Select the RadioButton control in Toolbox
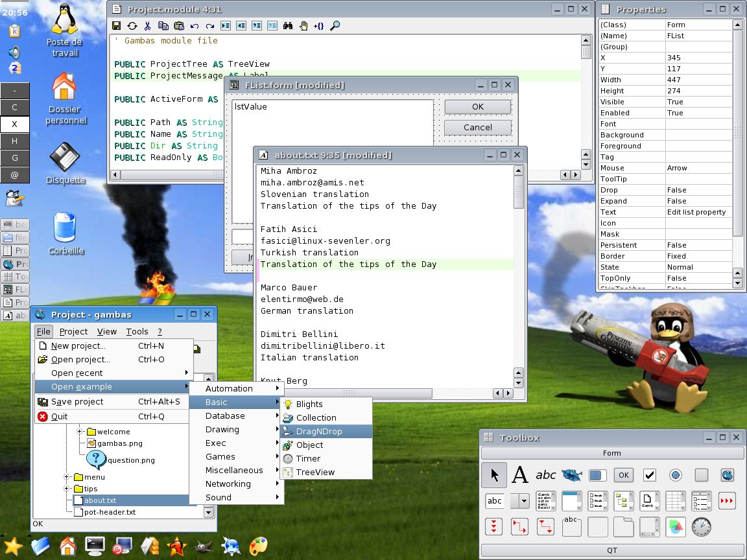 pyautogui.click(x=675, y=475)
